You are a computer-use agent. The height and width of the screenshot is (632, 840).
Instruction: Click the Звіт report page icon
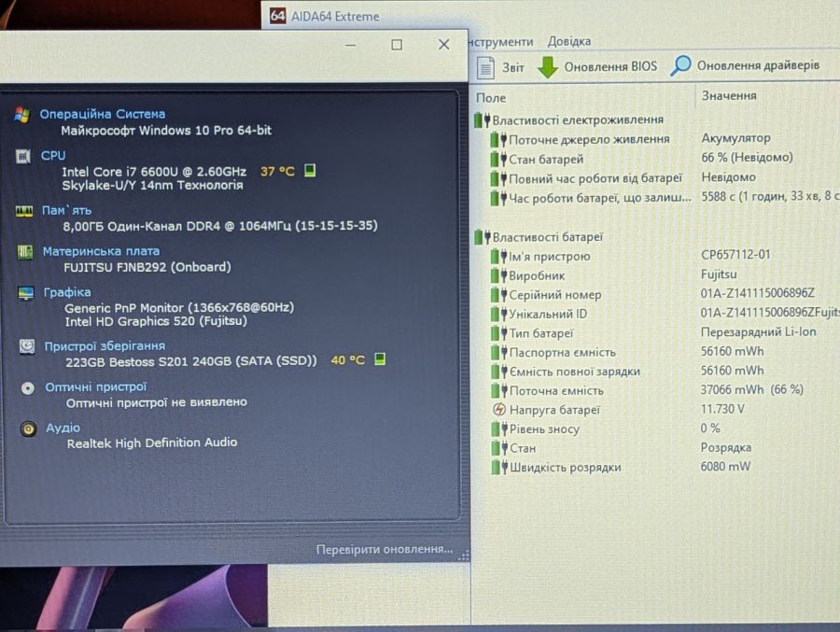(x=485, y=67)
